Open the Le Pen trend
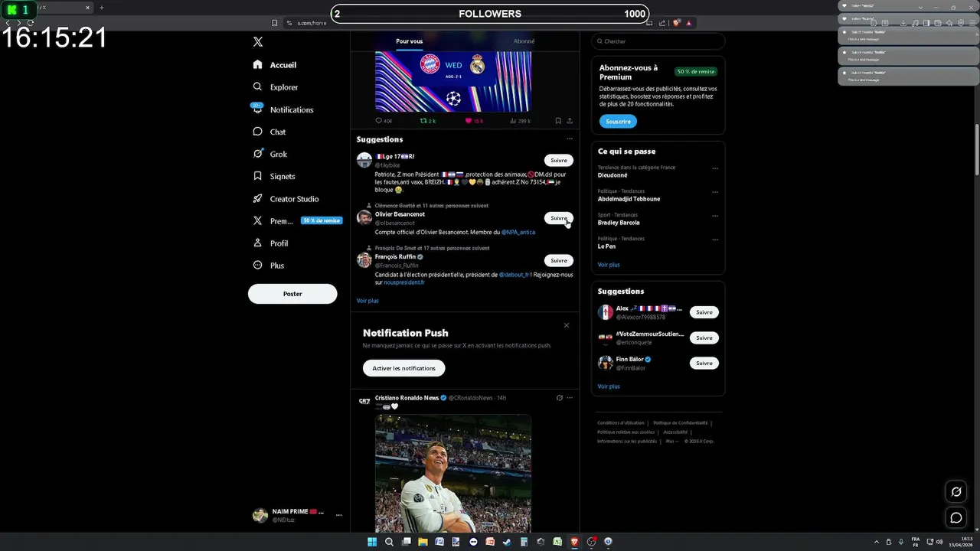 click(x=607, y=246)
